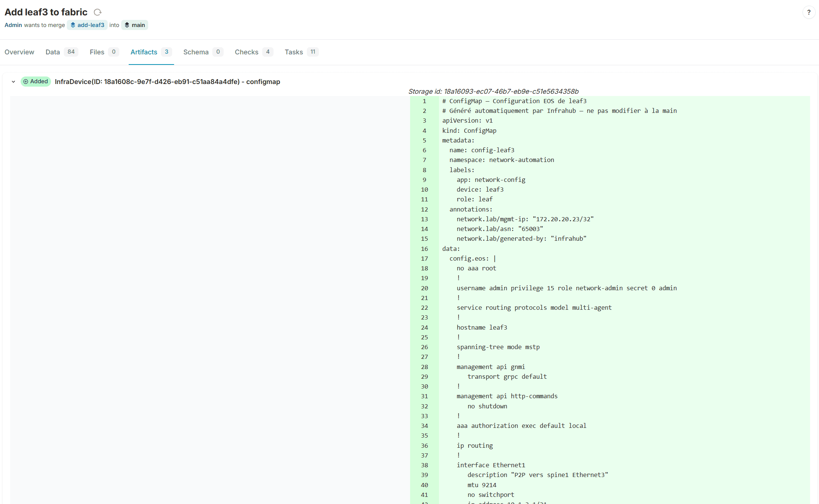The width and height of the screenshot is (819, 504).
Task: Open the Schema tab
Action: click(196, 52)
